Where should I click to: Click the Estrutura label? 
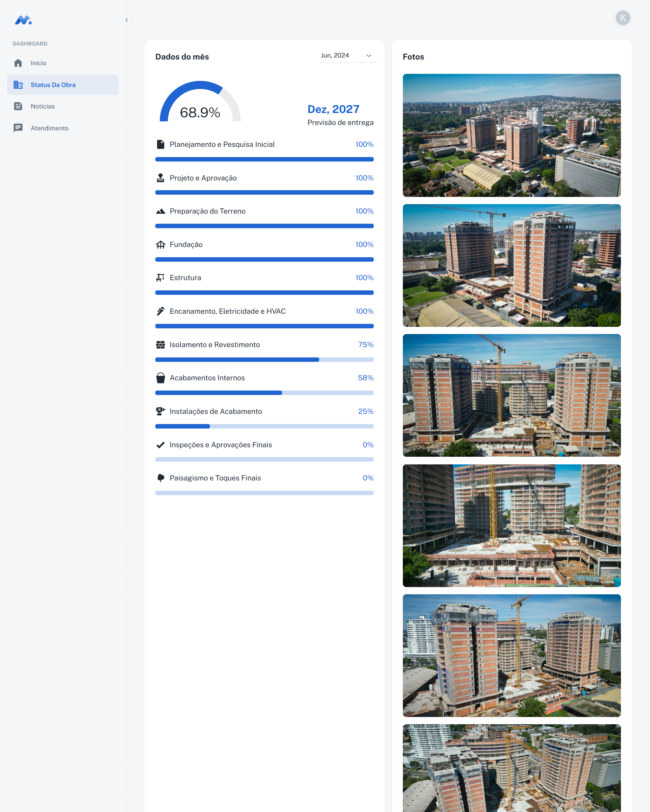[x=185, y=278]
